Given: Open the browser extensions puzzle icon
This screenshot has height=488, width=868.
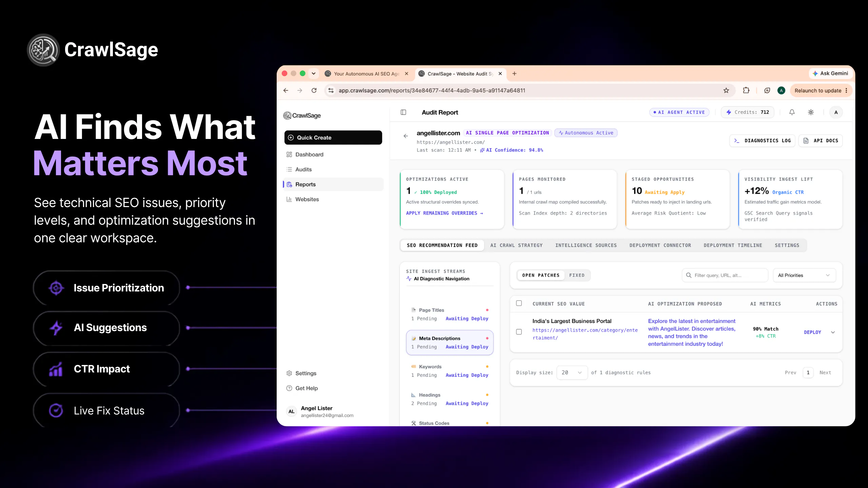Looking at the screenshot, I should [746, 90].
